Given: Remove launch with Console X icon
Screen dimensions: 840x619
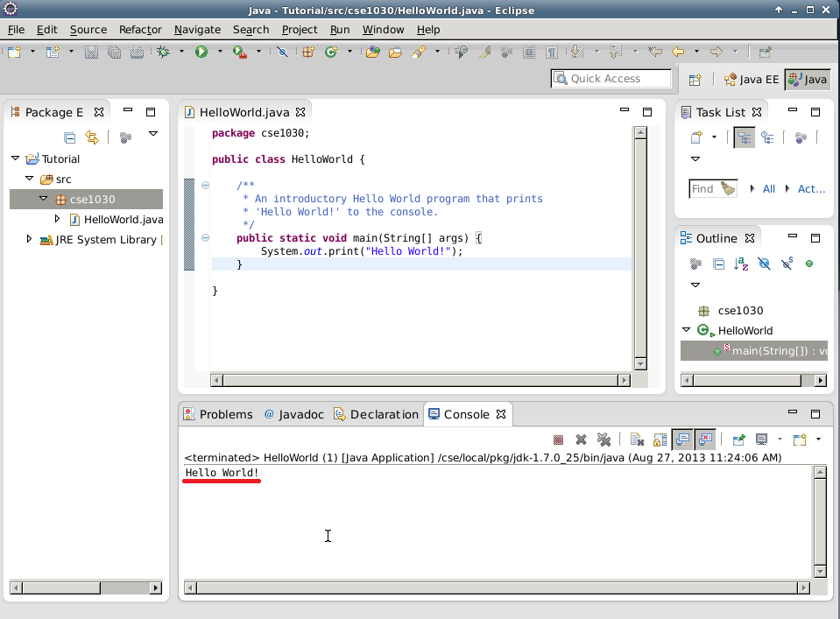Looking at the screenshot, I should (x=581, y=440).
